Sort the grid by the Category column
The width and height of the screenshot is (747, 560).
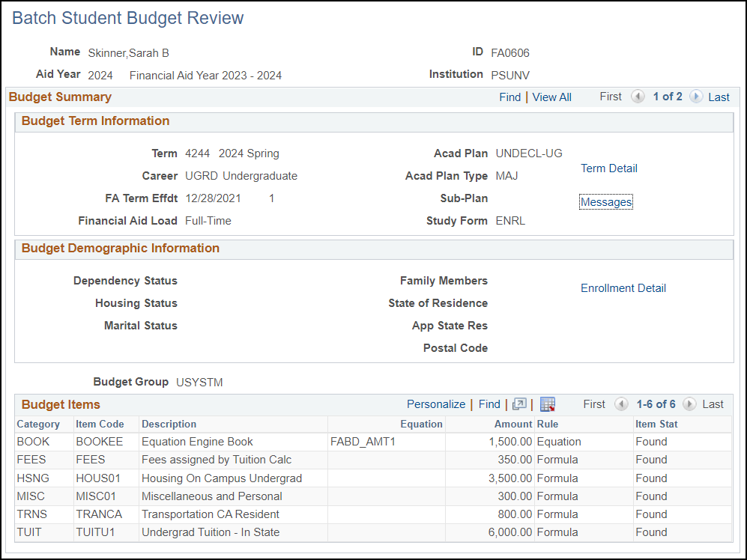pyautogui.click(x=37, y=424)
